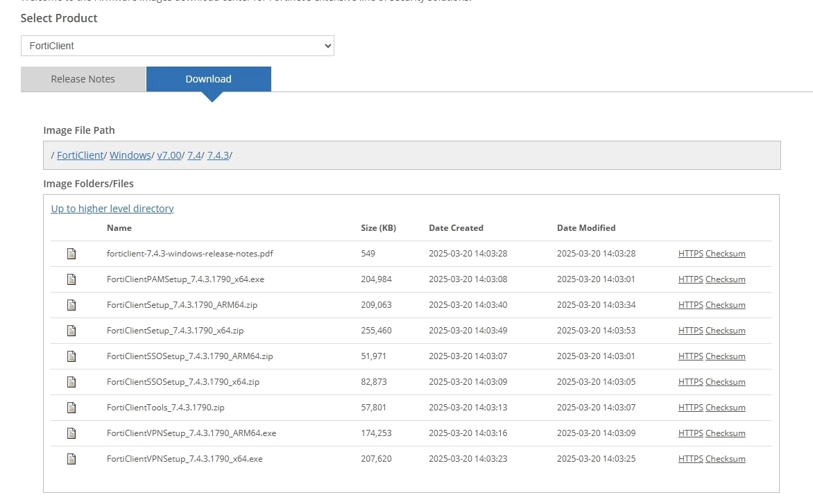Screen dimensions: 813x504
Task: Click the size value 57,801
Action: pos(374,407)
